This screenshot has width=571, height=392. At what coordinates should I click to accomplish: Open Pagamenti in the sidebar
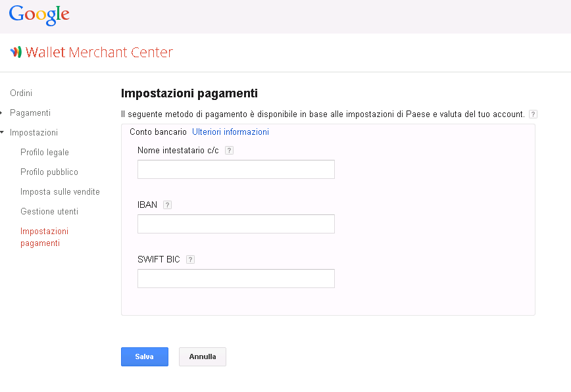click(x=30, y=113)
